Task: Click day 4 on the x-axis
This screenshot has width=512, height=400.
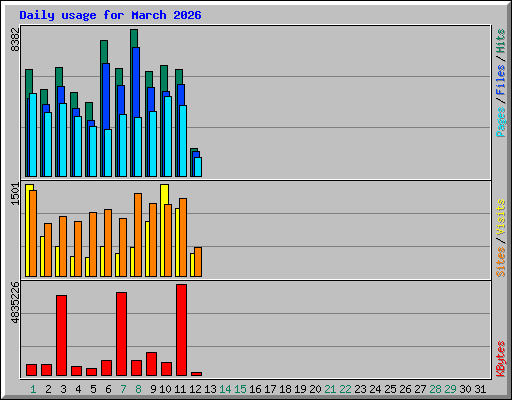Action: [x=78, y=389]
